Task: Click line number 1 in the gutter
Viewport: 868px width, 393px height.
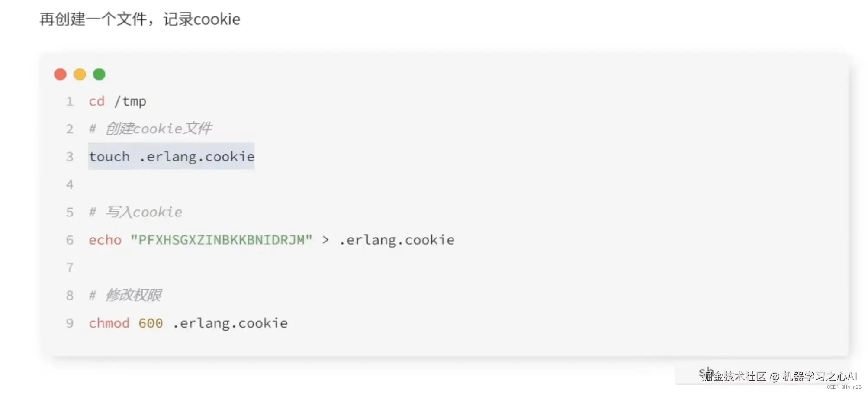Action: point(70,101)
